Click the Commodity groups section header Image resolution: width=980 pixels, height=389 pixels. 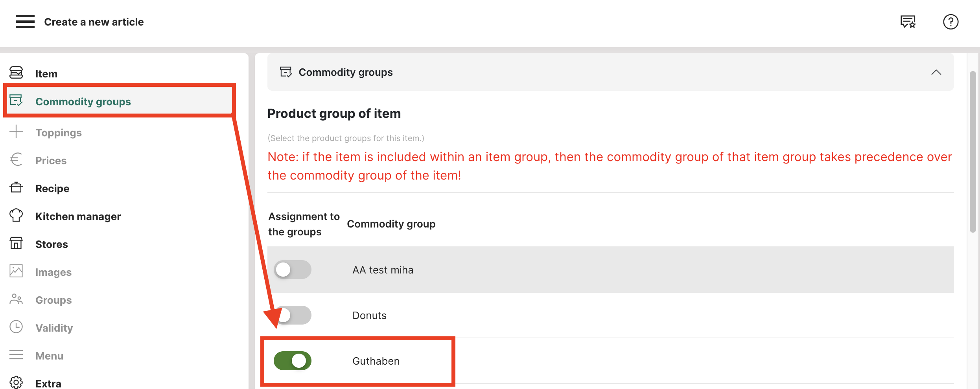[x=345, y=72]
